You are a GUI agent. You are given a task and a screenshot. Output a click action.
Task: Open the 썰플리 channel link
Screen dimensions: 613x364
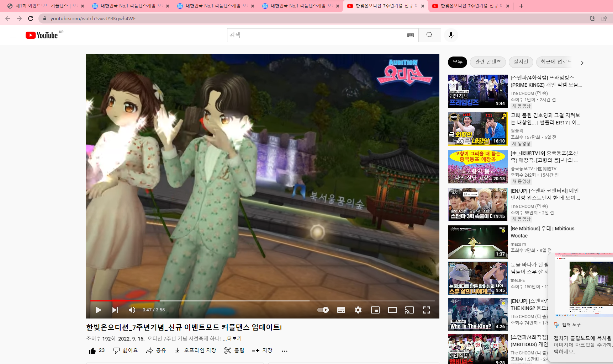pos(517,131)
